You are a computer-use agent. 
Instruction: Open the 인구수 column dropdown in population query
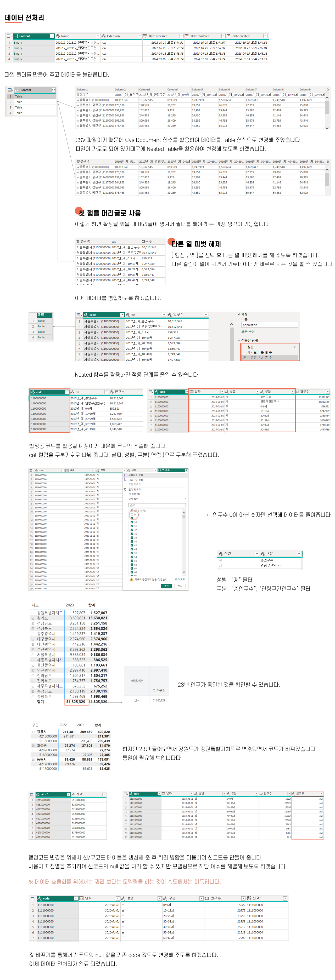pyautogui.click(x=205, y=315)
